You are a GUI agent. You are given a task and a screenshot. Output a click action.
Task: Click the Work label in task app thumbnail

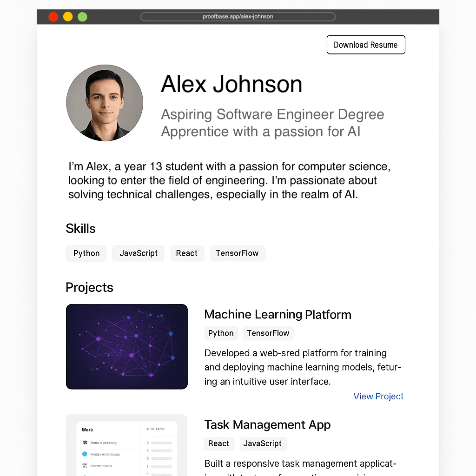[x=87, y=430]
